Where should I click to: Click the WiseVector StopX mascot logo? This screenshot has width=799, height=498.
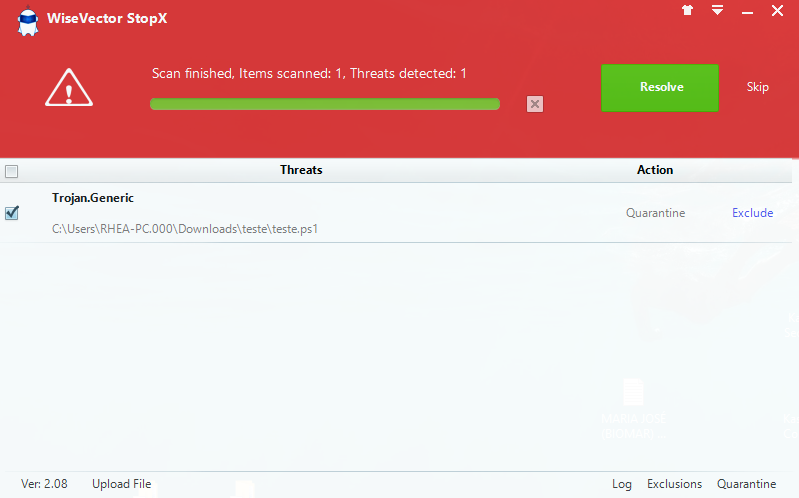pyautogui.click(x=28, y=21)
